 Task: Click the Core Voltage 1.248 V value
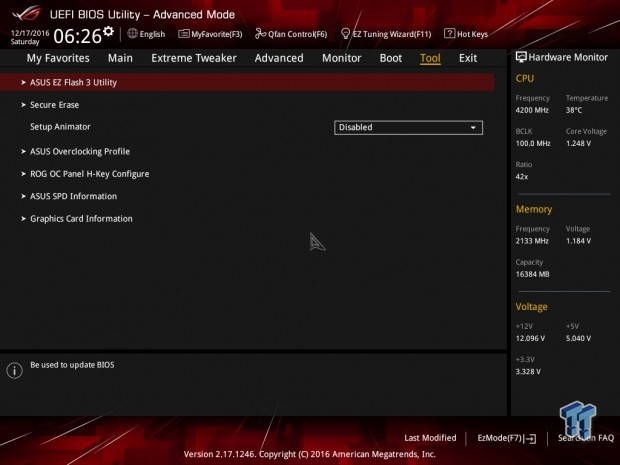pos(578,144)
